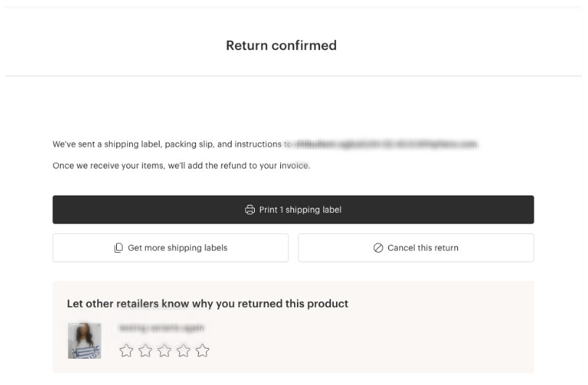Click the Return confirmed heading
This screenshot has height=385, width=588.
tap(281, 46)
